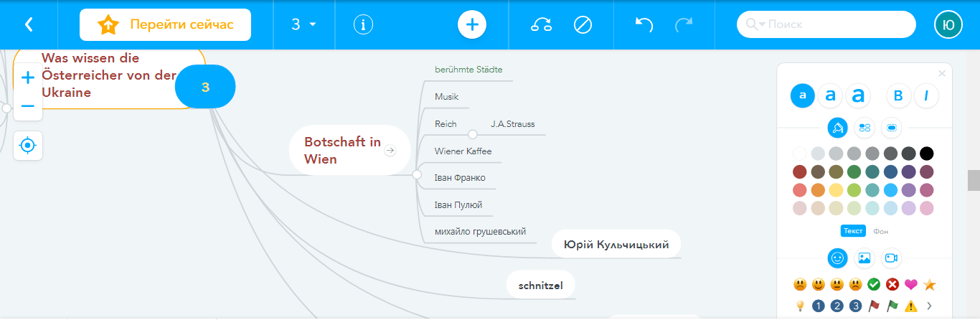The width and height of the screenshot is (980, 320).
Task: Toggle bold text formatting
Action: click(899, 95)
